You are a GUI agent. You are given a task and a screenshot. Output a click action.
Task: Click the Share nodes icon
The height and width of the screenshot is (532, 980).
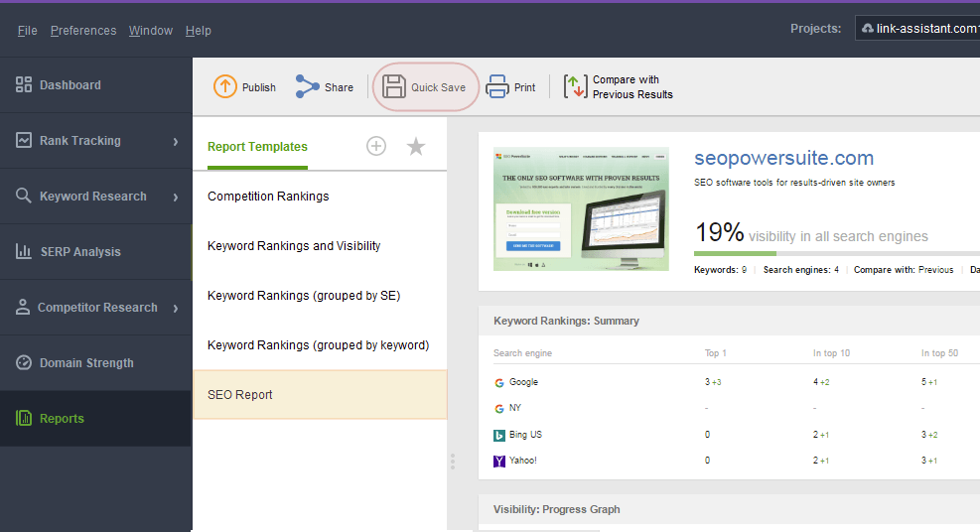pyautogui.click(x=307, y=86)
